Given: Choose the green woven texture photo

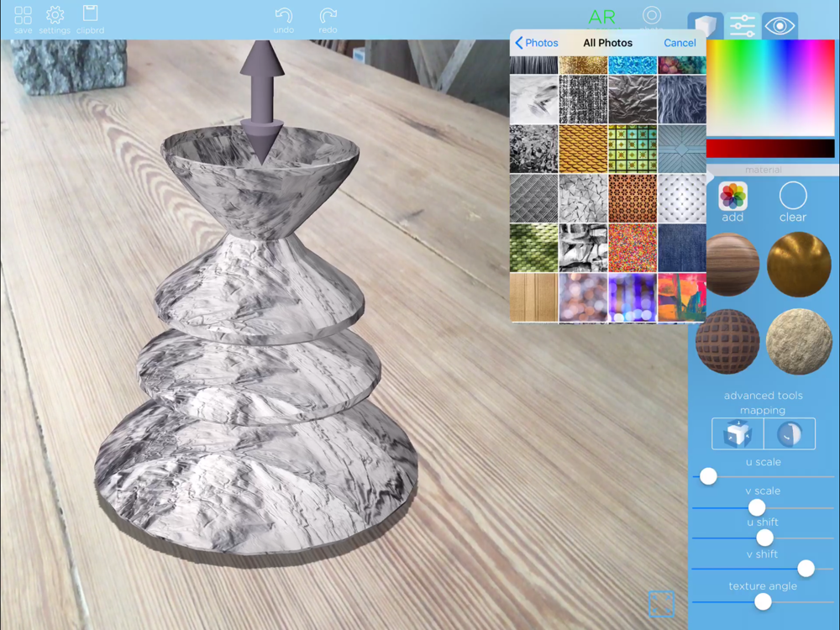Looking at the screenshot, I should pos(533,248).
